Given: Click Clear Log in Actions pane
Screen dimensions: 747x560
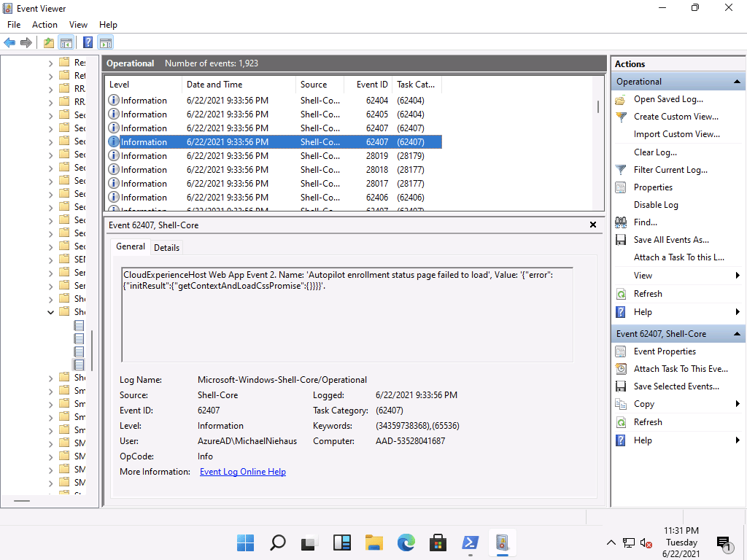Looking at the screenshot, I should click(x=655, y=152).
